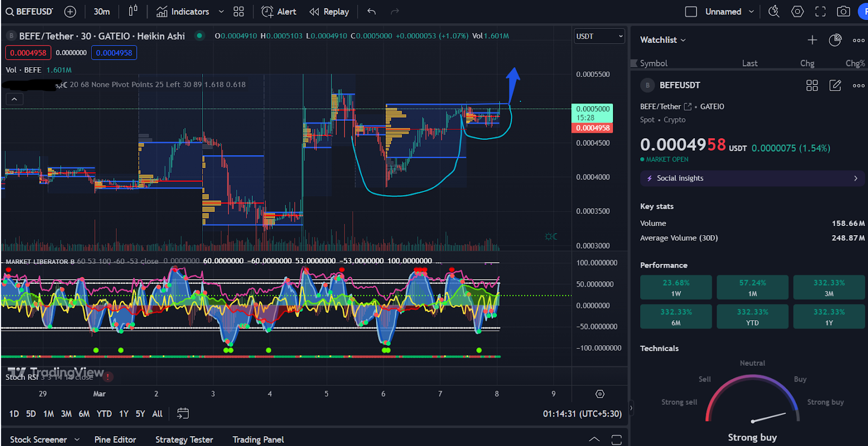Undo the last chart action
Image resolution: width=868 pixels, height=446 pixels.
(x=372, y=11)
